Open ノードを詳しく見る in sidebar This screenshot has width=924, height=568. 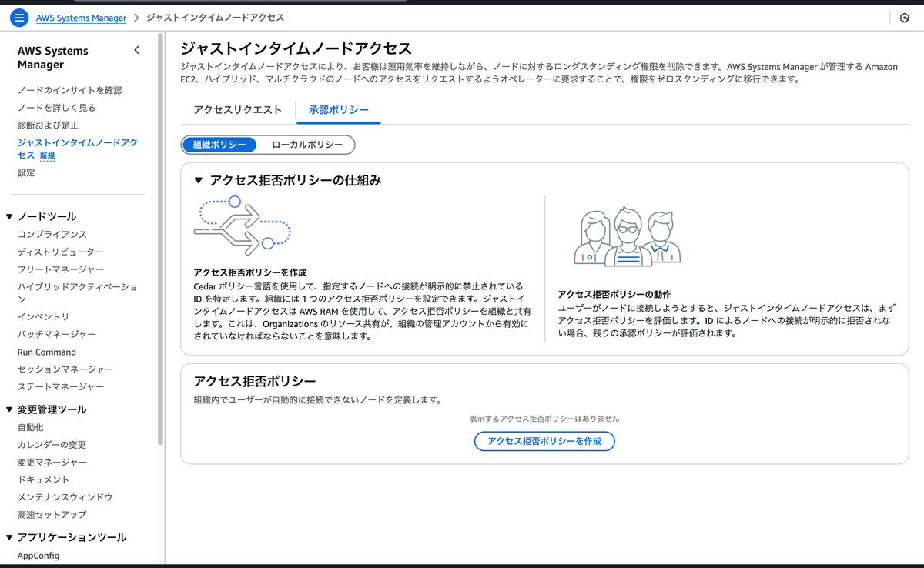click(x=57, y=108)
